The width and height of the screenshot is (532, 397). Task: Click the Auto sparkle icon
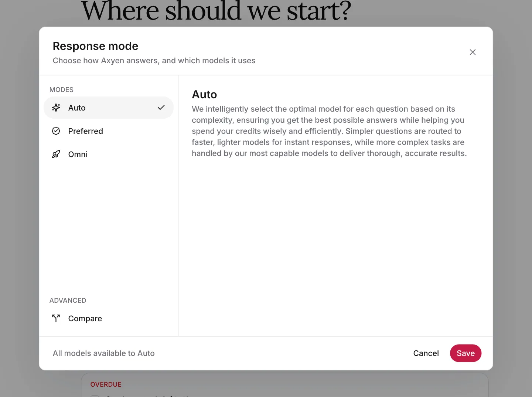pos(56,108)
